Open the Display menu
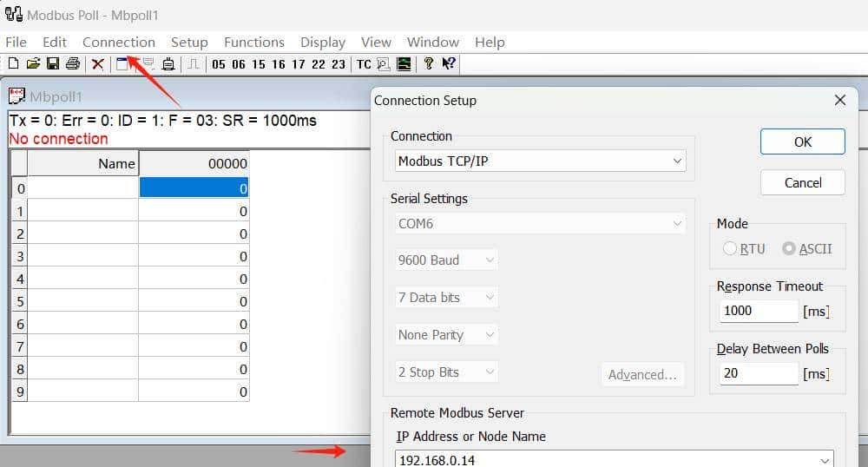Viewport: 868px width, 467px height. [x=323, y=42]
